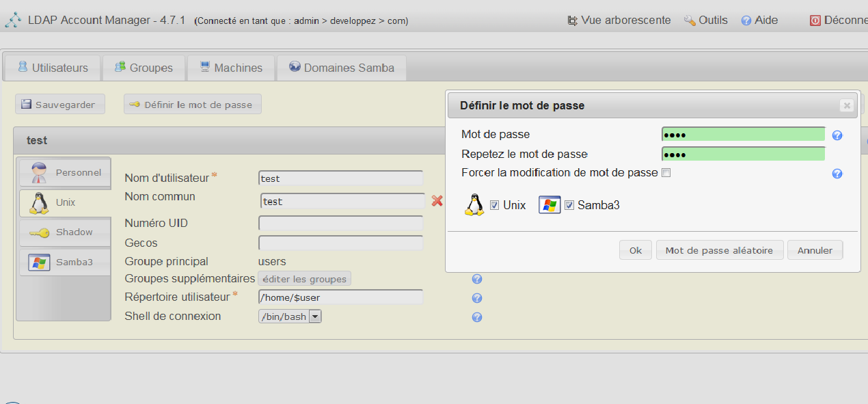Click the red X beside Nom commun
The image size is (868, 404).
pyautogui.click(x=437, y=201)
